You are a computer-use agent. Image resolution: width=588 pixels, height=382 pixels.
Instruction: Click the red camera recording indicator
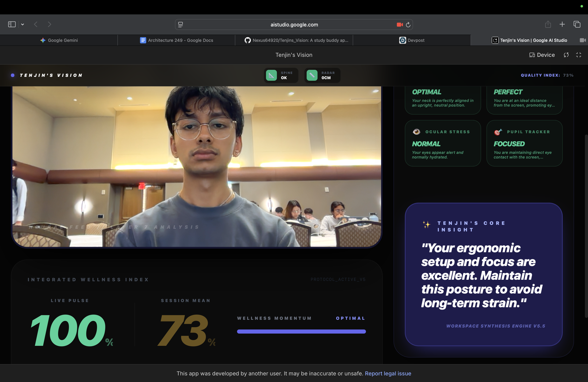400,25
